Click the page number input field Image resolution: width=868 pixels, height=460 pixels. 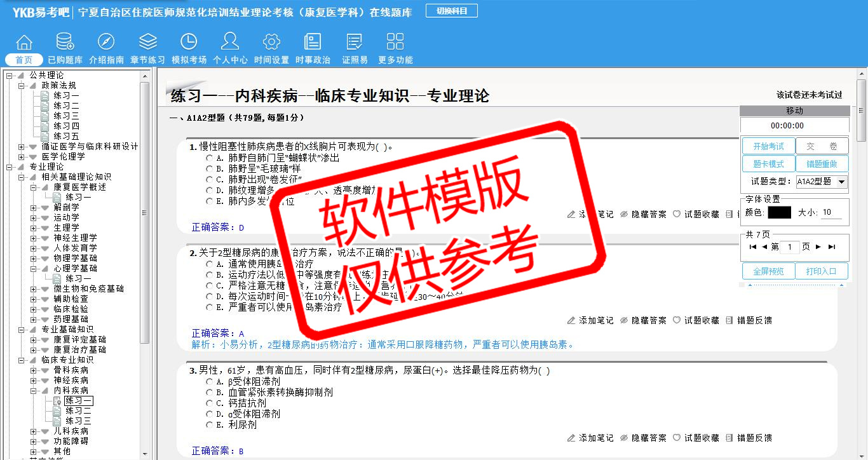tap(789, 247)
